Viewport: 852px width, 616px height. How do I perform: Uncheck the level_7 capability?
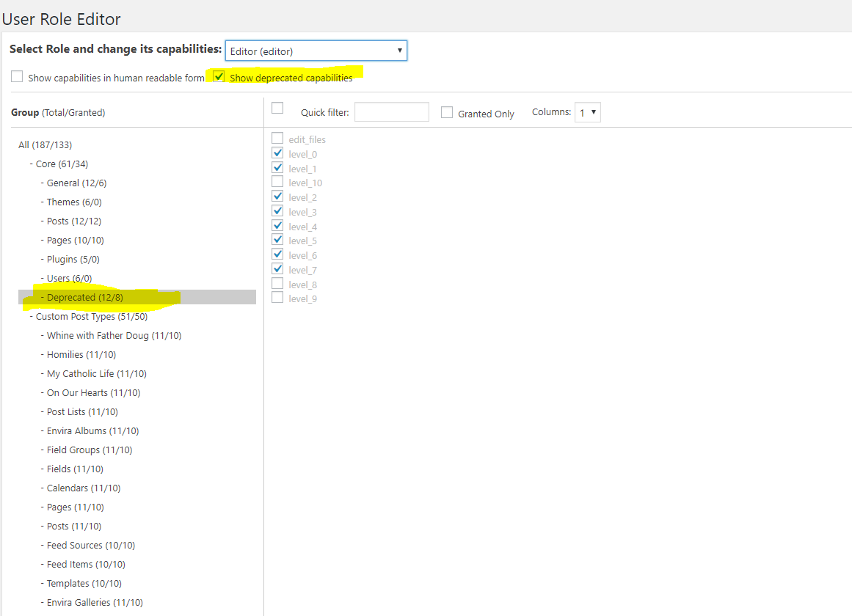tap(277, 269)
